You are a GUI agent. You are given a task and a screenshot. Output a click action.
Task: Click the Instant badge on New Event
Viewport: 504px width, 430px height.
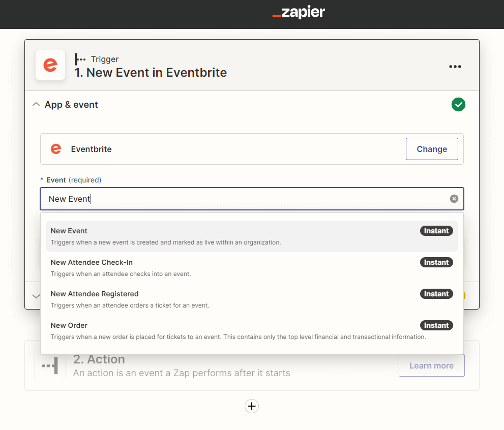436,231
